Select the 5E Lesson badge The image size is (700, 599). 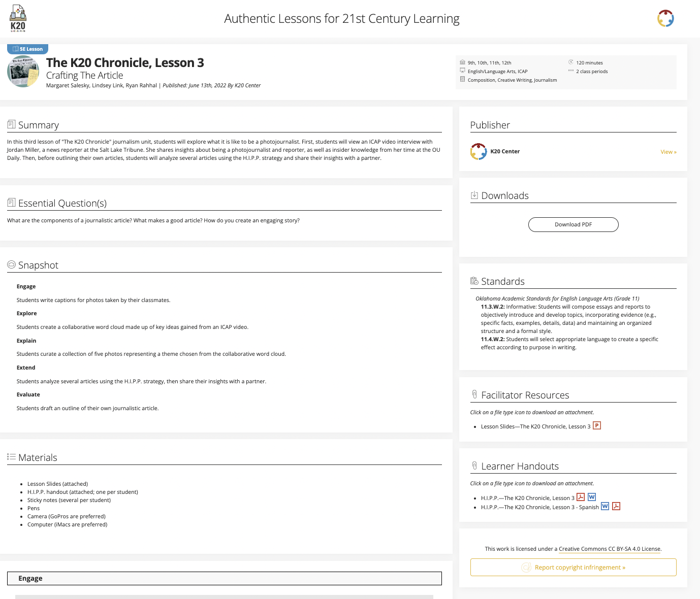pyautogui.click(x=27, y=49)
